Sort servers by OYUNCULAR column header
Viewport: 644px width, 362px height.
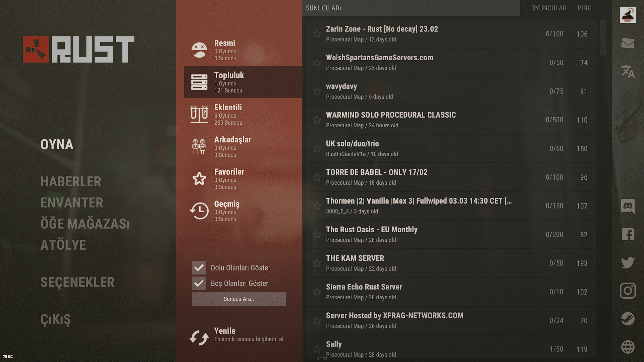point(548,8)
